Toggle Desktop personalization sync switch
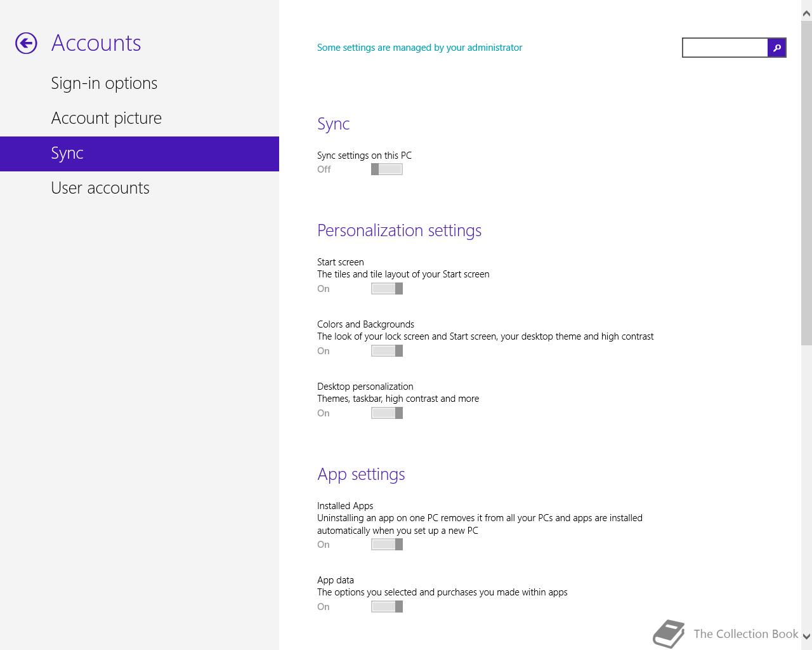This screenshot has width=812, height=650. [387, 413]
